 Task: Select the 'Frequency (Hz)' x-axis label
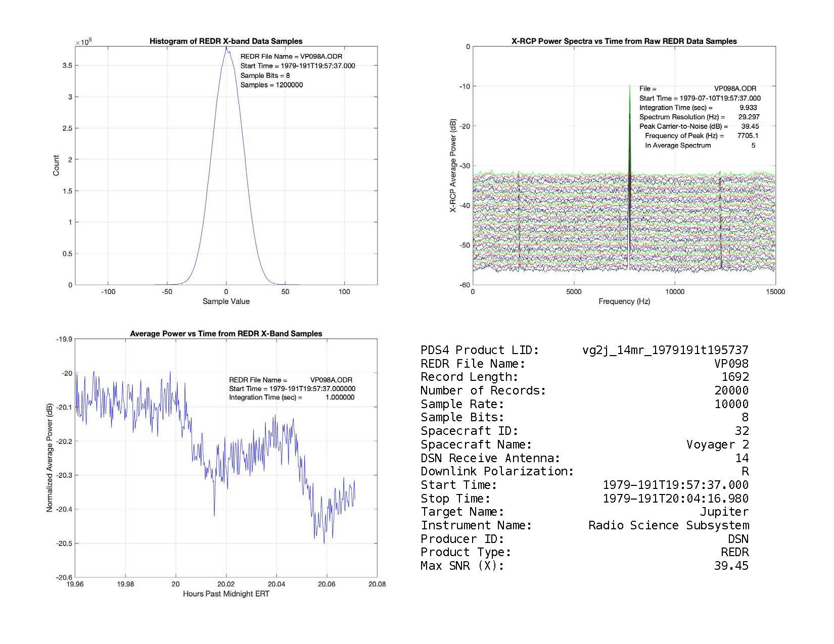click(x=624, y=302)
